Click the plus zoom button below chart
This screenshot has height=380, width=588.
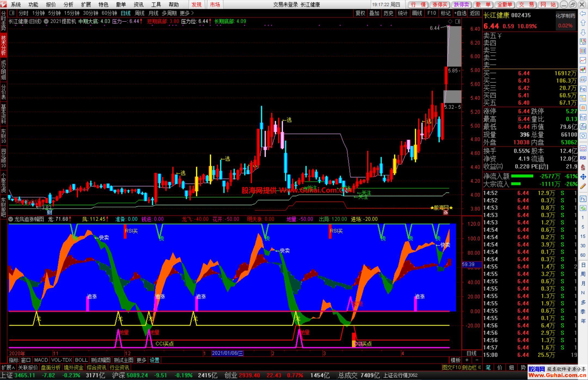click(x=467, y=360)
